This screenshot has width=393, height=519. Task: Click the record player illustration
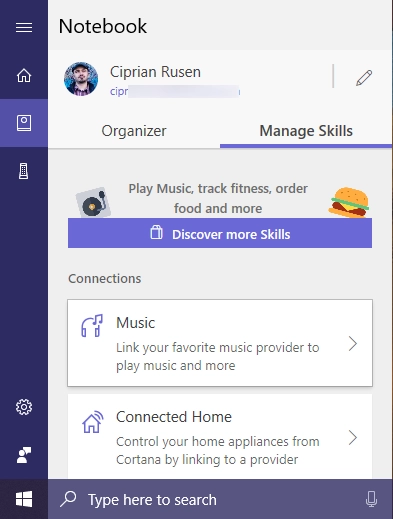[x=93, y=202]
